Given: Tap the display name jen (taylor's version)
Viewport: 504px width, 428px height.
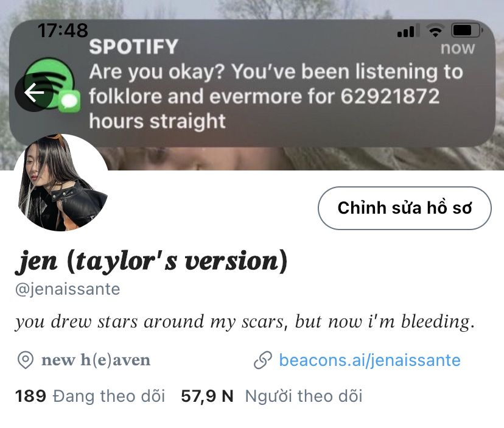Looking at the screenshot, I should tap(151, 261).
